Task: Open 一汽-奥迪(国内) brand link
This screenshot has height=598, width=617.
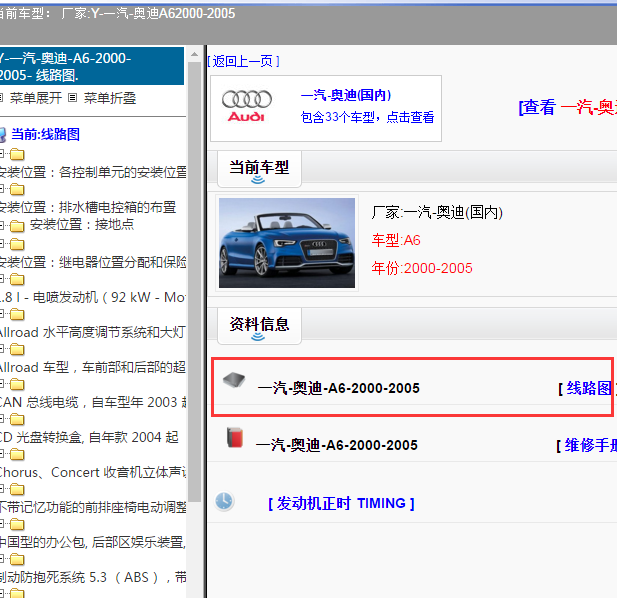Action: [346, 95]
